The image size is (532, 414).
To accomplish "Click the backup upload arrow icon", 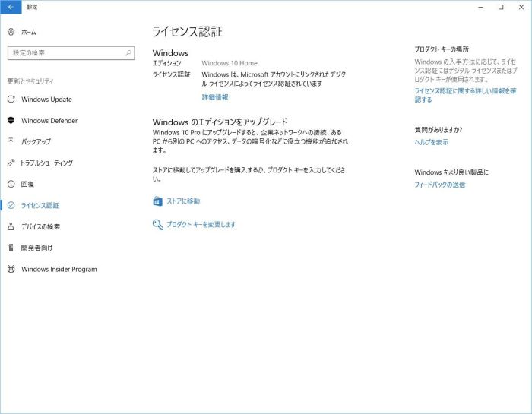I will 11,142.
